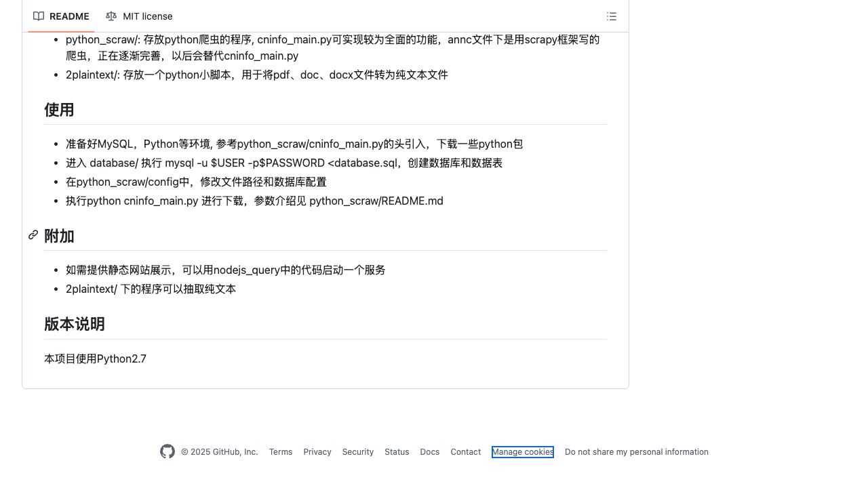This screenshot has width=868, height=488.
Task: Open the Terms footer link
Action: (280, 452)
